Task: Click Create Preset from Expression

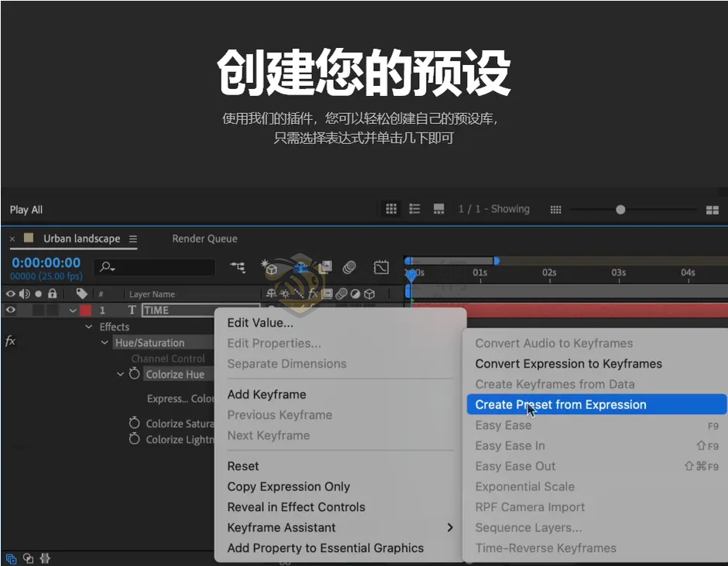Action: [596, 404]
